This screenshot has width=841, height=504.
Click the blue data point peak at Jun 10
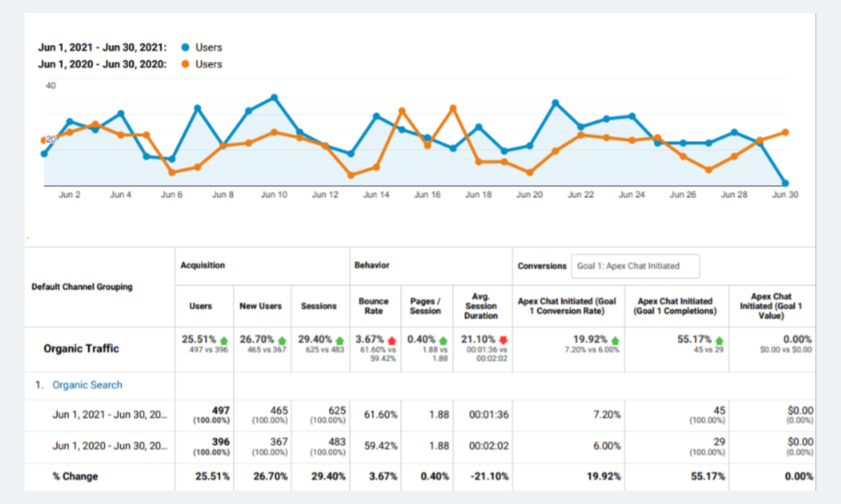274,98
